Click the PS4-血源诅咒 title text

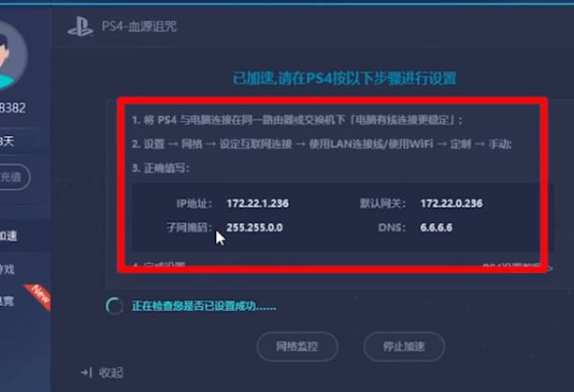click(x=139, y=27)
